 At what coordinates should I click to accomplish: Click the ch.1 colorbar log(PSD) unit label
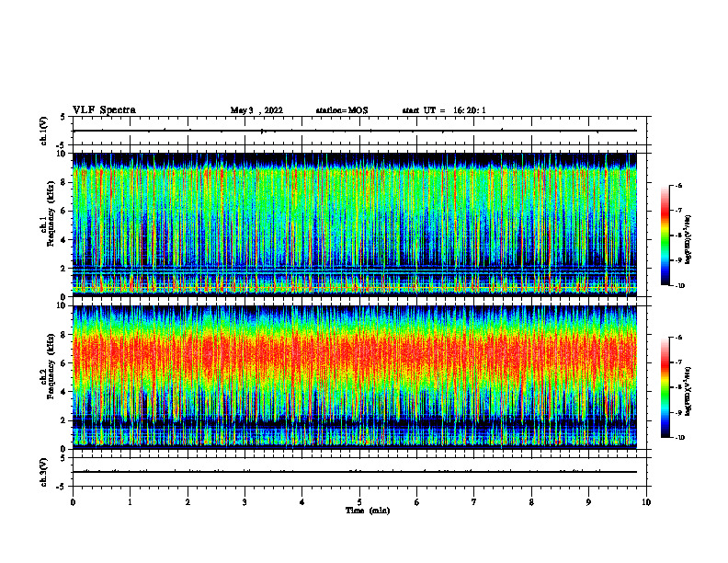[688, 239]
